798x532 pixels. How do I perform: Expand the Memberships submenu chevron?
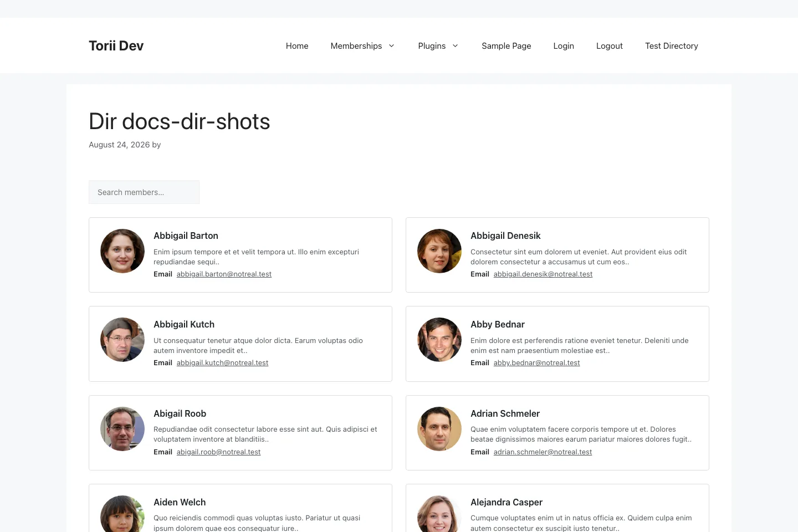click(x=391, y=46)
